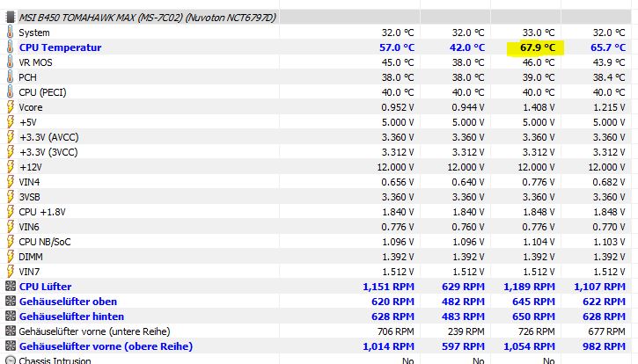Click the thermometer icon next to VR MOS
The height and width of the screenshot is (364, 638).
click(x=11, y=62)
